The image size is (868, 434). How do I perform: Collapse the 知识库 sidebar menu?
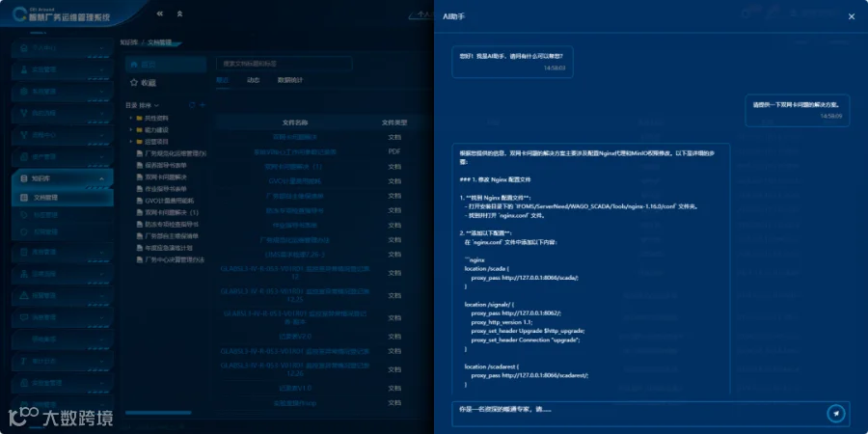point(62,178)
